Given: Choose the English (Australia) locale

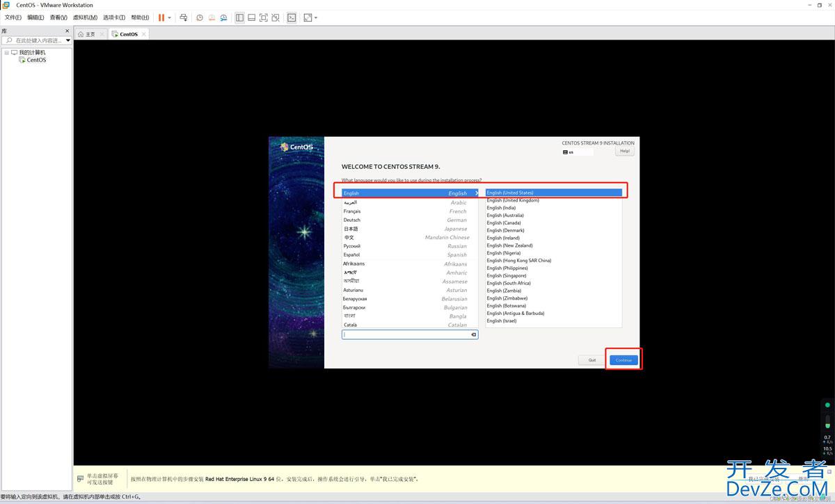Looking at the screenshot, I should click(553, 216).
